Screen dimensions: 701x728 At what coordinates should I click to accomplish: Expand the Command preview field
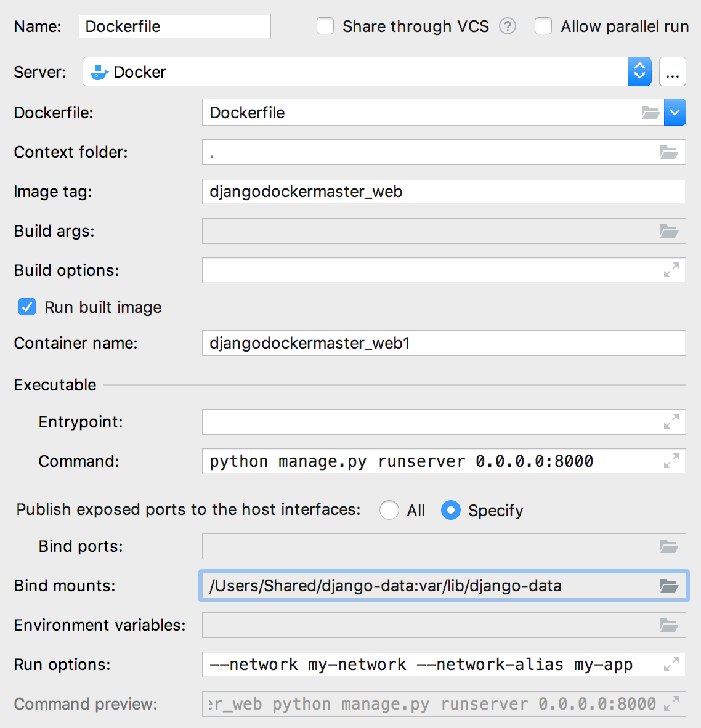pos(671,703)
